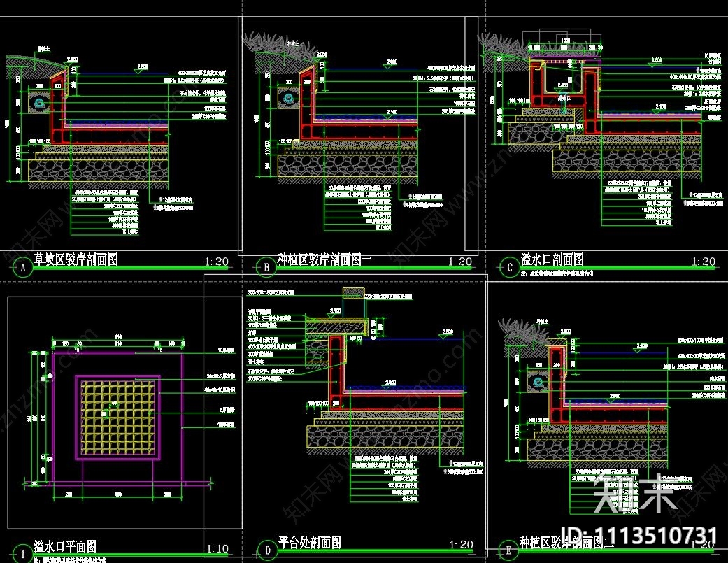Click the 种植区驳岸剖面图二 title text
The image size is (728, 563).
point(566,543)
